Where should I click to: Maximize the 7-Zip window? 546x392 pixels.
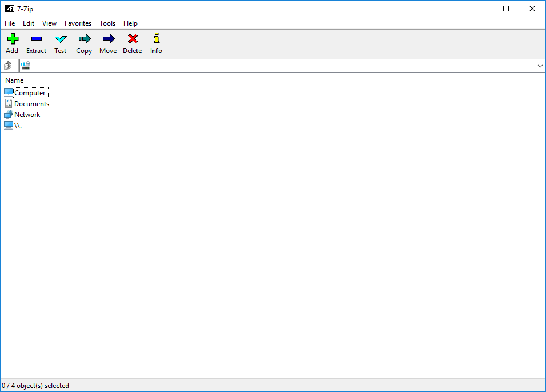[x=506, y=9]
